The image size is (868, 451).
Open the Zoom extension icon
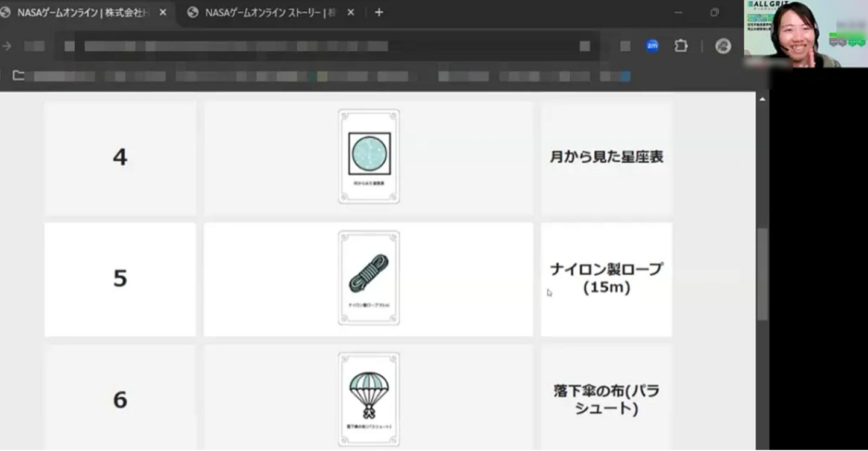point(652,46)
